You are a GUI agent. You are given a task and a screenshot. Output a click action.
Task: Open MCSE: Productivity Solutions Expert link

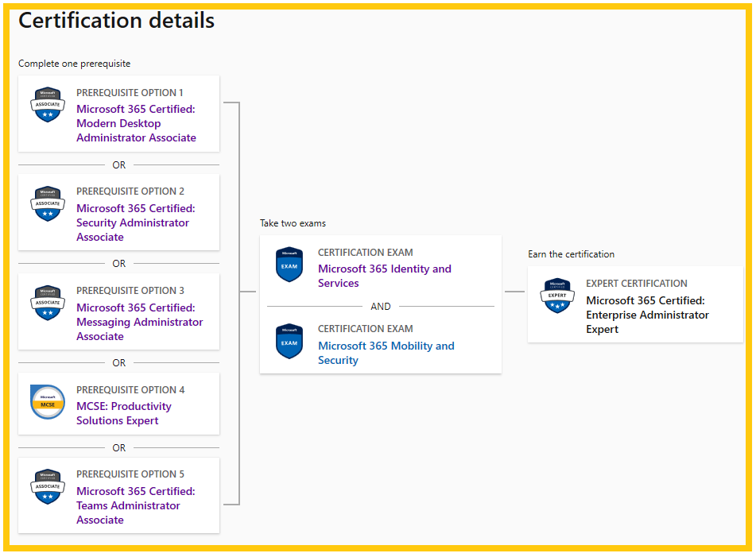pyautogui.click(x=123, y=413)
